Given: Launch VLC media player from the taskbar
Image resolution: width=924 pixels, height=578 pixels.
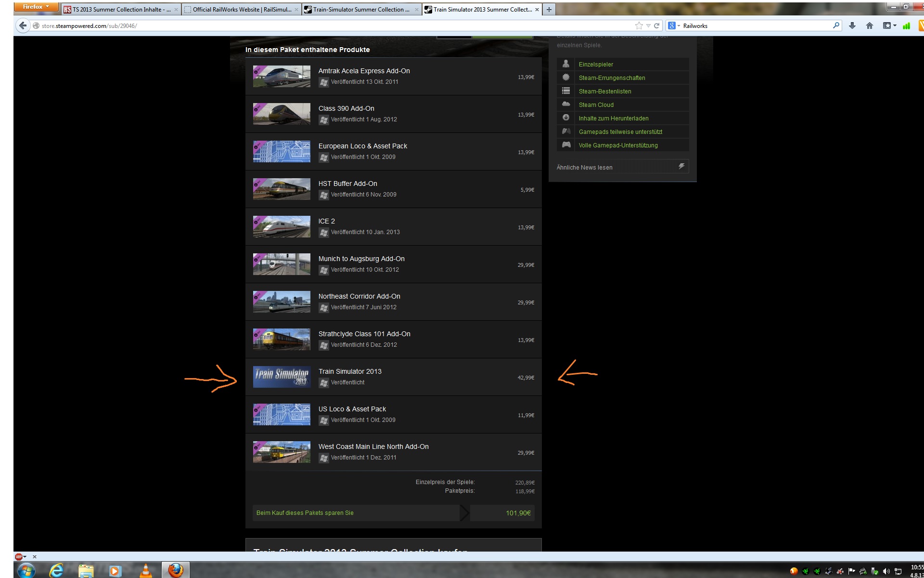Looking at the screenshot, I should coord(145,571).
